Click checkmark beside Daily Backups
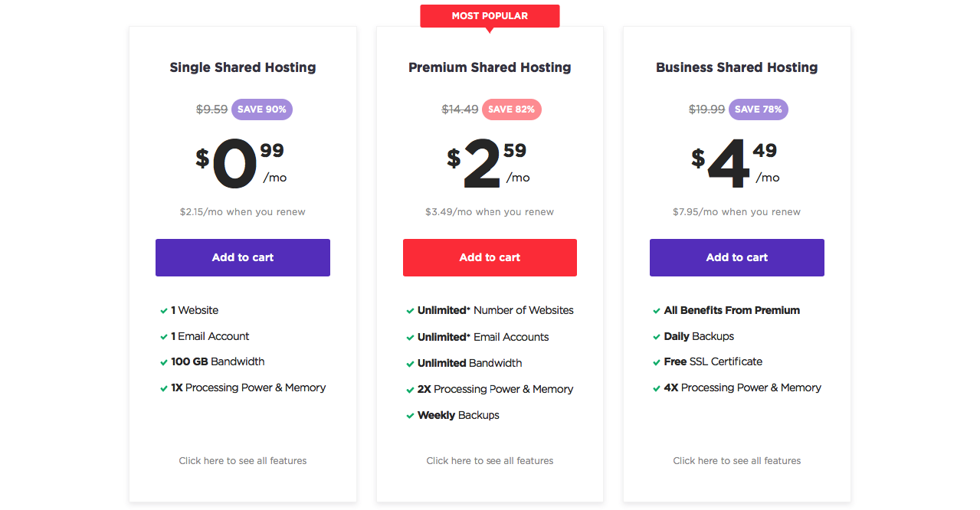This screenshot has width=980, height=510. click(657, 337)
